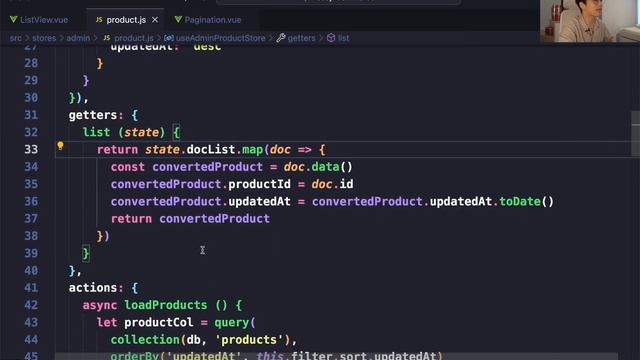Select the product.js editor tab

click(x=126, y=20)
